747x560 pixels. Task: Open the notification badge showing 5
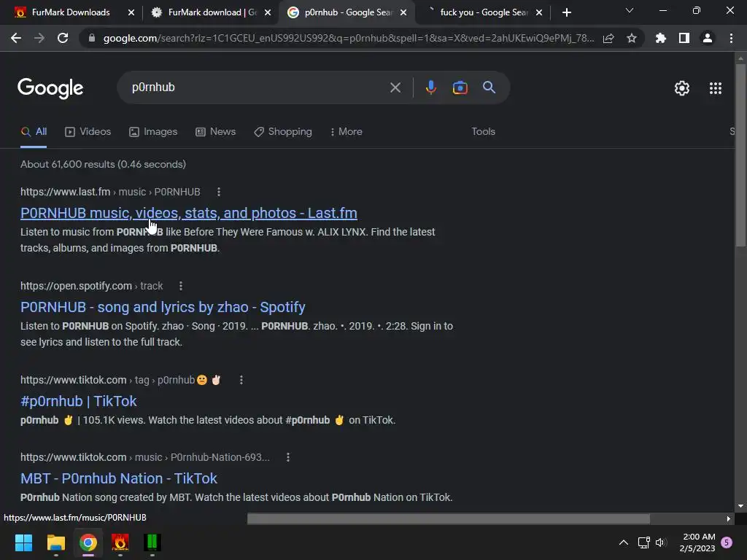[727, 542]
